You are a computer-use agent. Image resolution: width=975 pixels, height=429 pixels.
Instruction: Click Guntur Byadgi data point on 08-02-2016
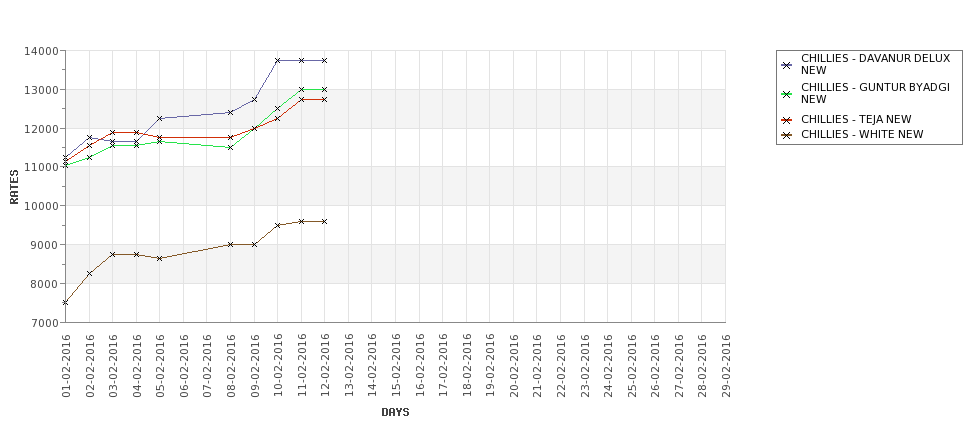tap(231, 147)
